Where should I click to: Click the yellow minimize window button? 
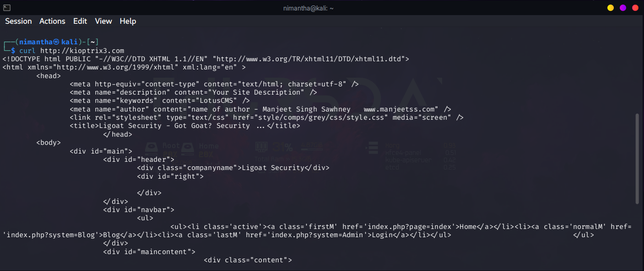(611, 8)
